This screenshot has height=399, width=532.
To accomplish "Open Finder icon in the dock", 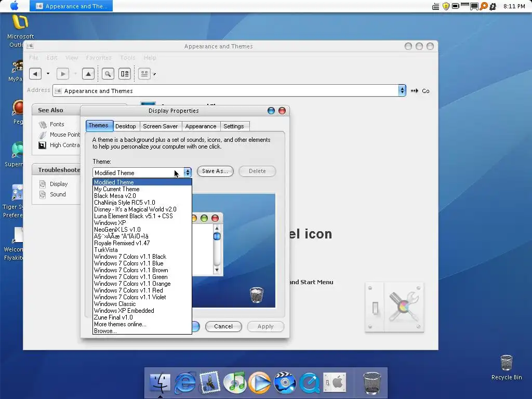I will (160, 382).
